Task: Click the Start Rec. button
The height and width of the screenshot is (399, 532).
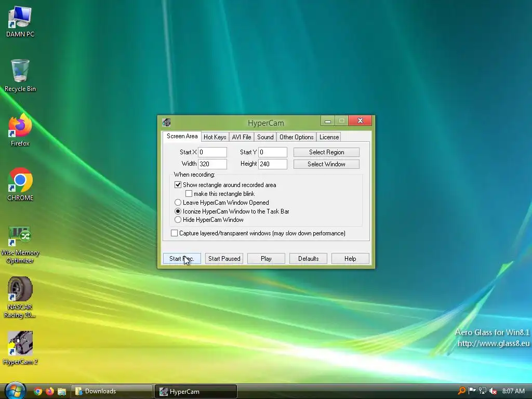Action: pos(182,259)
